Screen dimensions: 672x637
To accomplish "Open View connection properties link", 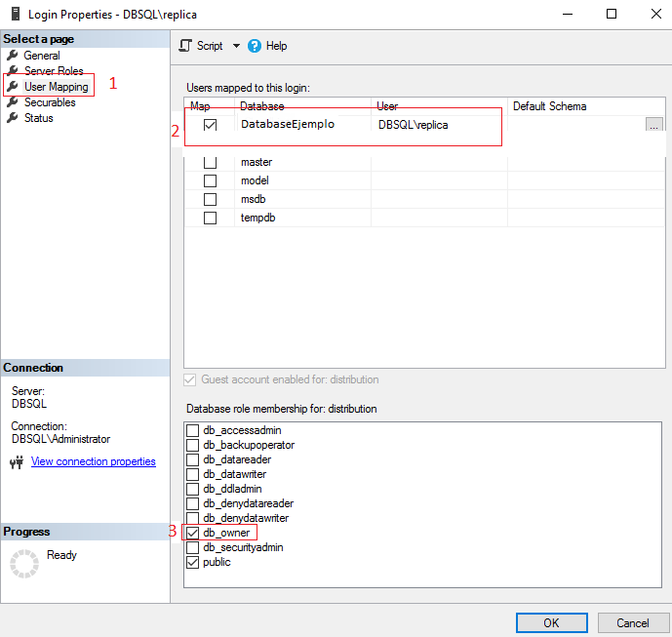I will coord(93,461).
